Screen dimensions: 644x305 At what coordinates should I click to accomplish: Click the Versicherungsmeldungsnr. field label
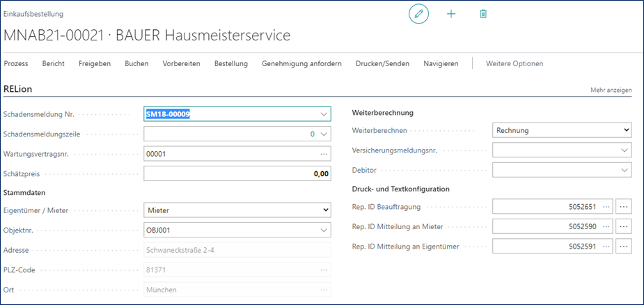point(395,150)
